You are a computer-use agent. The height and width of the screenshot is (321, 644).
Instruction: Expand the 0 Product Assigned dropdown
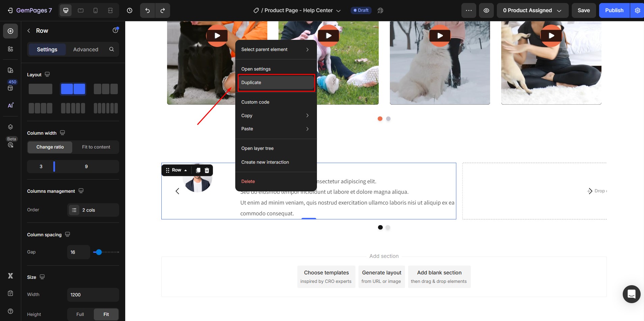[x=532, y=10]
